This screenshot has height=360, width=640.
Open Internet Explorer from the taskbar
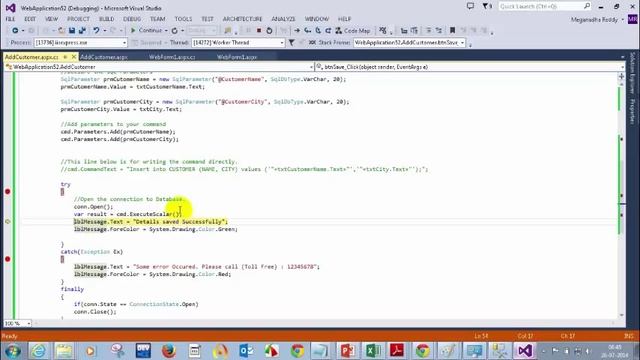pyautogui.click(x=38, y=351)
